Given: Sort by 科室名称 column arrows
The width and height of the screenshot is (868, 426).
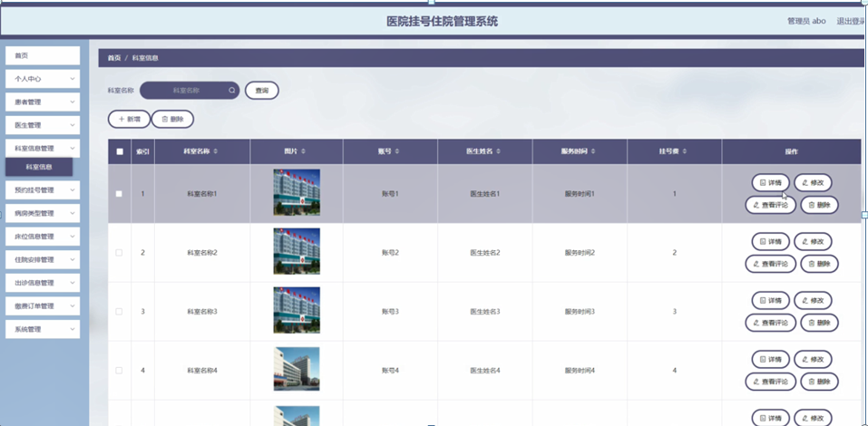Looking at the screenshot, I should [x=216, y=151].
